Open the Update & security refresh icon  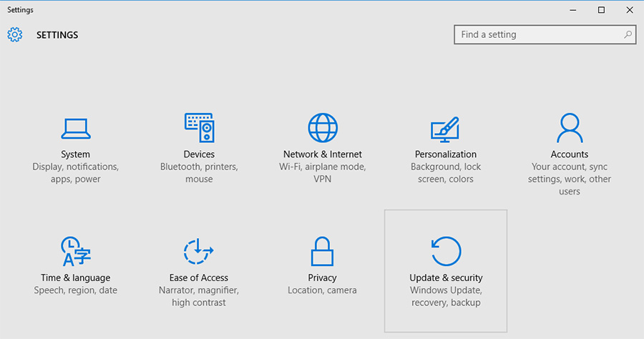pyautogui.click(x=446, y=252)
